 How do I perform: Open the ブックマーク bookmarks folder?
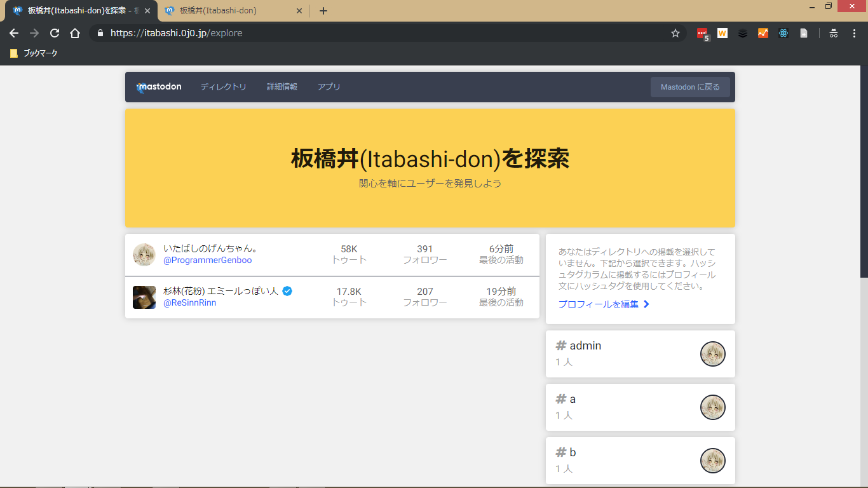(34, 53)
